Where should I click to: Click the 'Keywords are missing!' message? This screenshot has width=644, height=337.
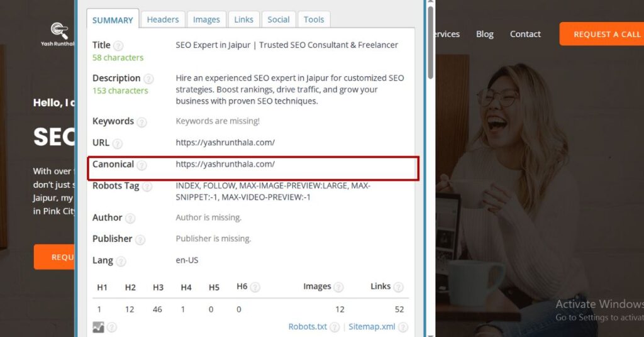(x=218, y=121)
